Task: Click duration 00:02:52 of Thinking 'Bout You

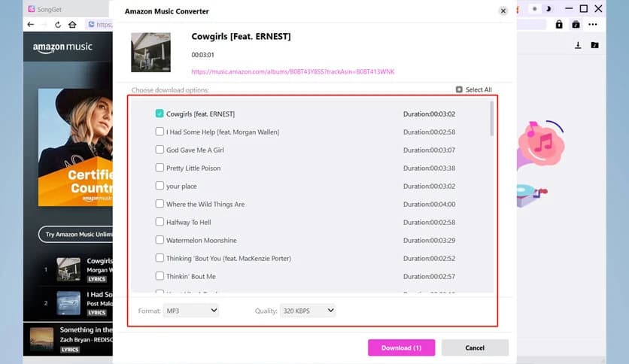Action: point(429,258)
